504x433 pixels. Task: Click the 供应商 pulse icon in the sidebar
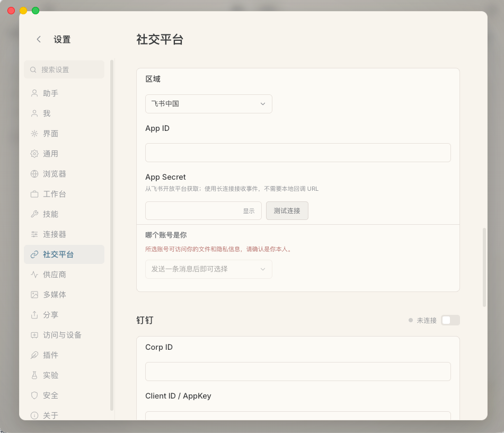[x=34, y=275]
